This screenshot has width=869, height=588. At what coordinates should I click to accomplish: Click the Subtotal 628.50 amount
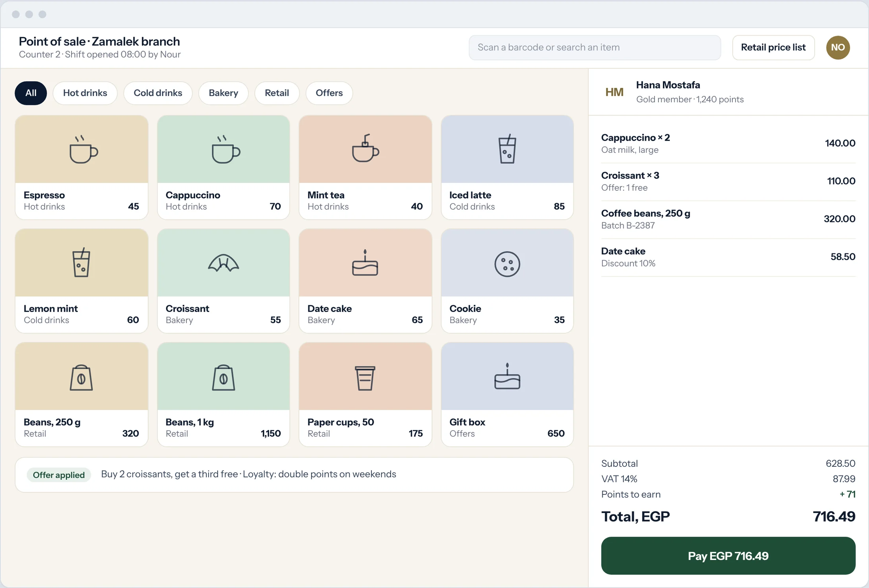[x=841, y=464]
